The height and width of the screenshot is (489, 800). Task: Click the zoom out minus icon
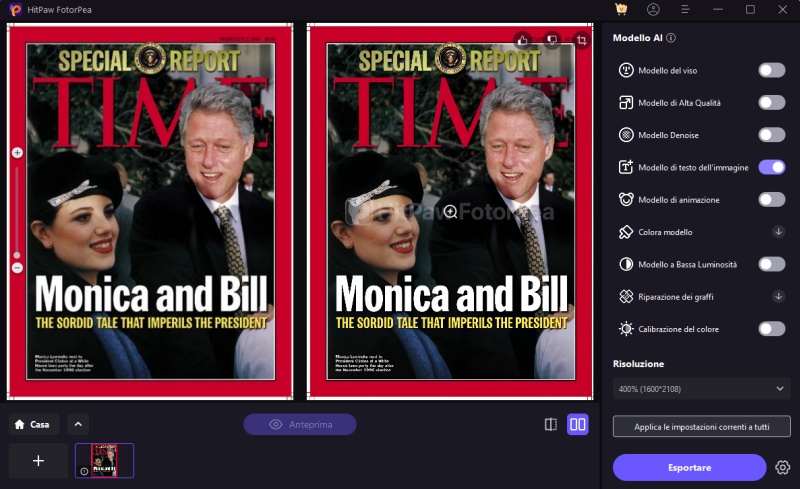(x=17, y=267)
